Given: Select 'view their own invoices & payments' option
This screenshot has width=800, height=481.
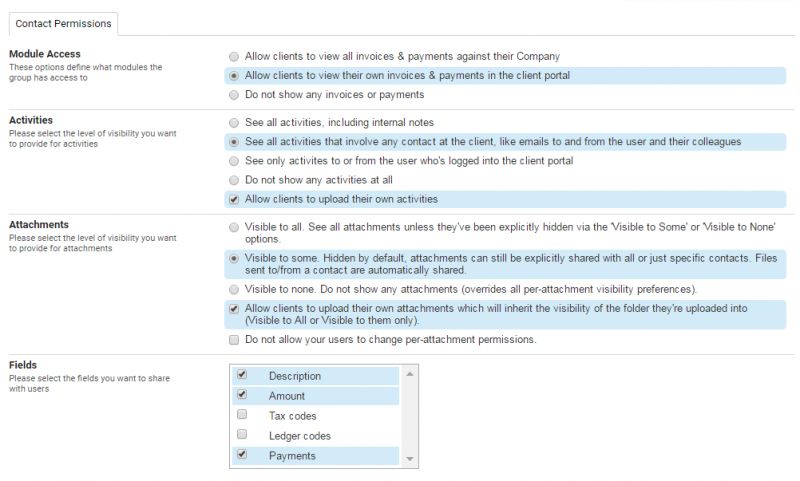Looking at the screenshot, I should (x=234, y=75).
